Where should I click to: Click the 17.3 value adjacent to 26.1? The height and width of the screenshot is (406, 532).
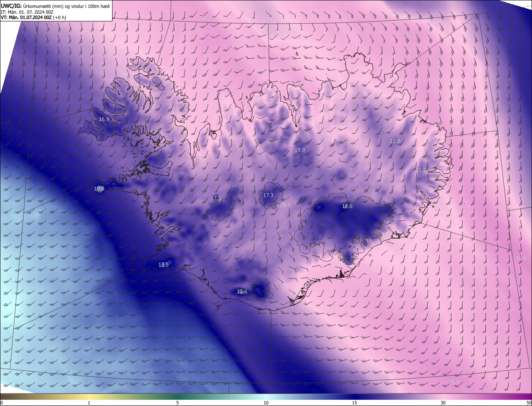(x=268, y=195)
